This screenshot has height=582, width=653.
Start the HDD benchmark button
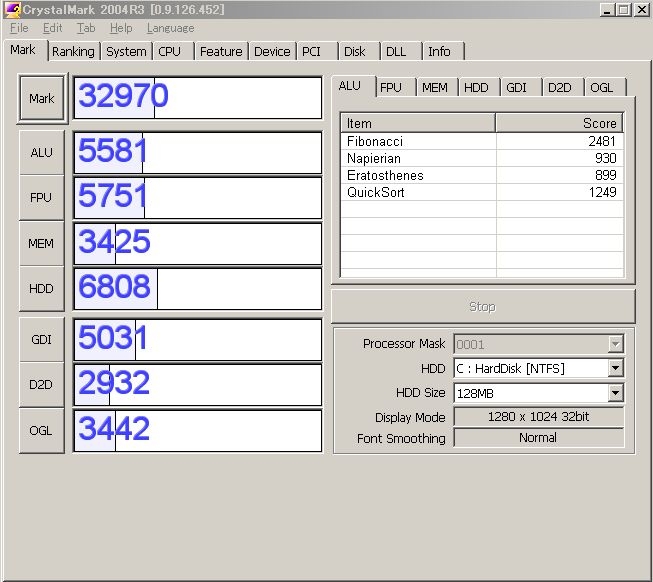click(x=41, y=289)
